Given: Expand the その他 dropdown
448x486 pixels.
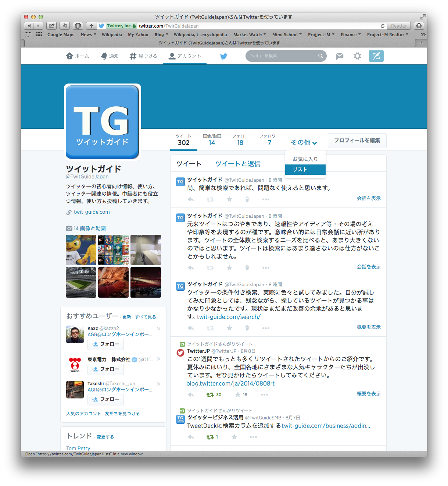Looking at the screenshot, I should [304, 142].
